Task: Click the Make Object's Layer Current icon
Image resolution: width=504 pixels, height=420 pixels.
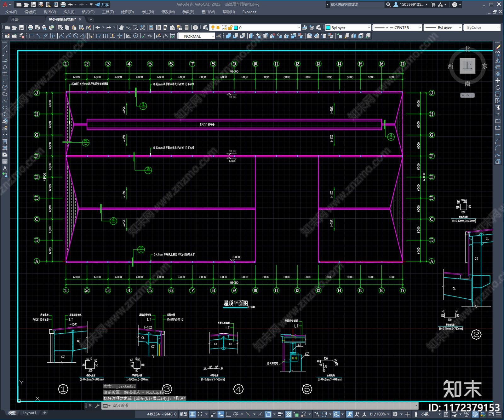Action: 305,28
